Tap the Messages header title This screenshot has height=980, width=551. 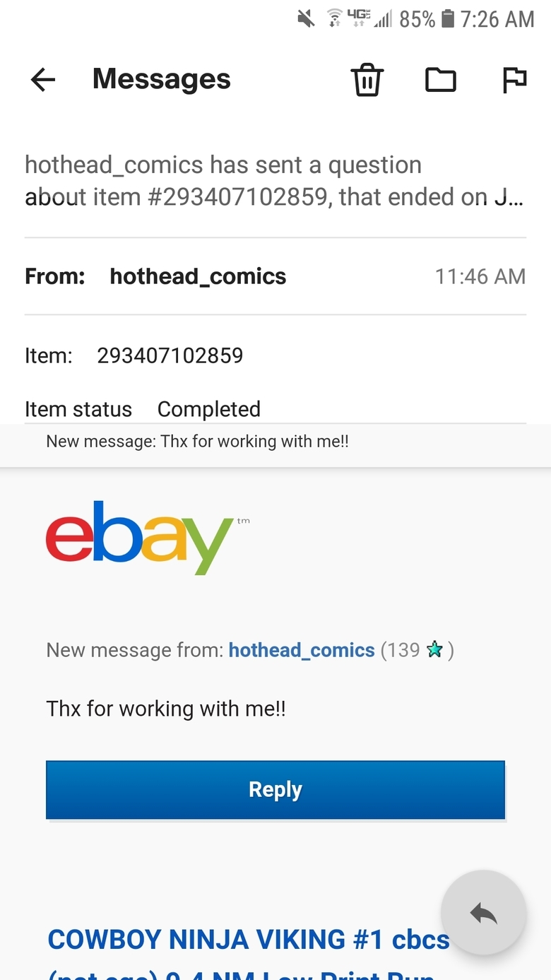(x=162, y=79)
